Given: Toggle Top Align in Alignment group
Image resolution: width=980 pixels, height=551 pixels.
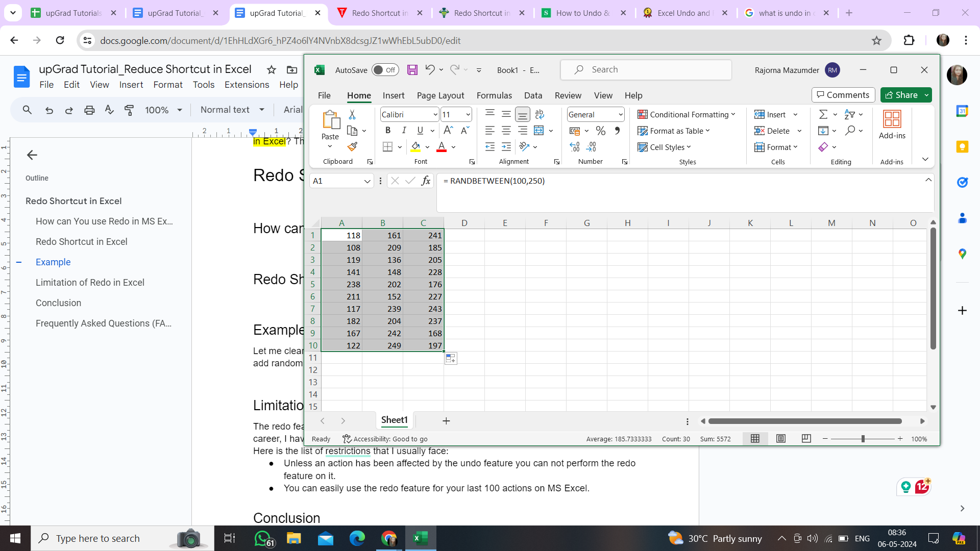Looking at the screenshot, I should click(x=490, y=114).
